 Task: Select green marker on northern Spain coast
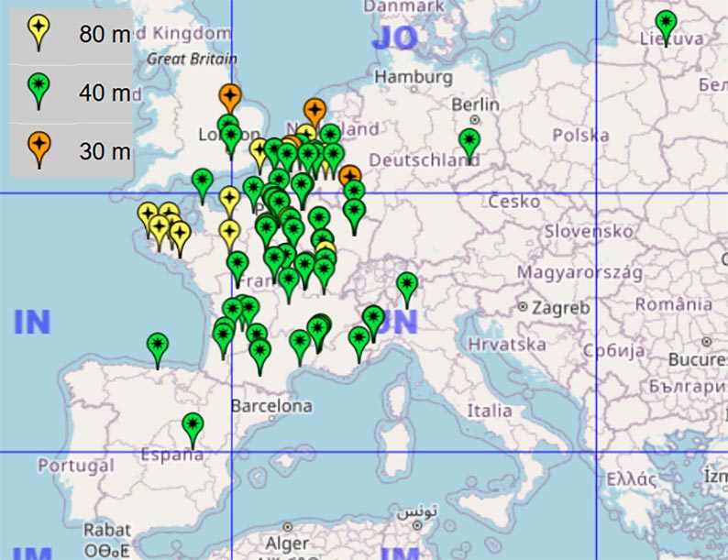[158, 346]
